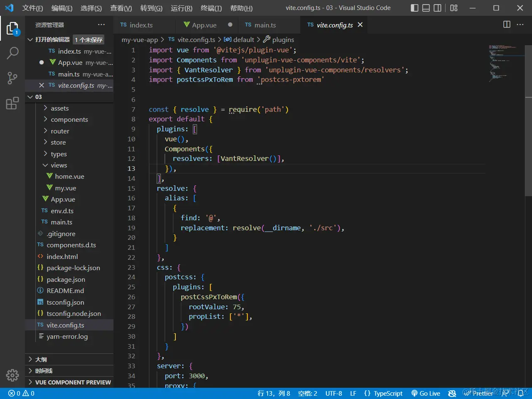Toggle the bottom panel visibility
Image resolution: width=532 pixels, height=399 pixels.
coord(426,8)
